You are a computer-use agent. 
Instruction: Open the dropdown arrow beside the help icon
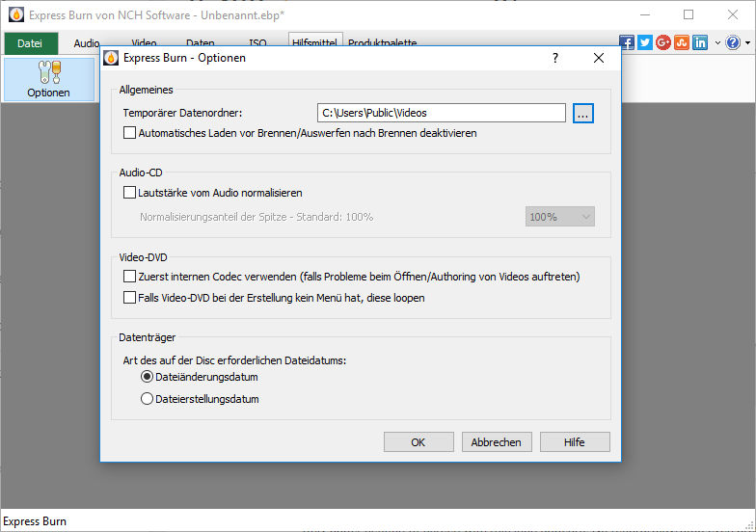pos(748,42)
